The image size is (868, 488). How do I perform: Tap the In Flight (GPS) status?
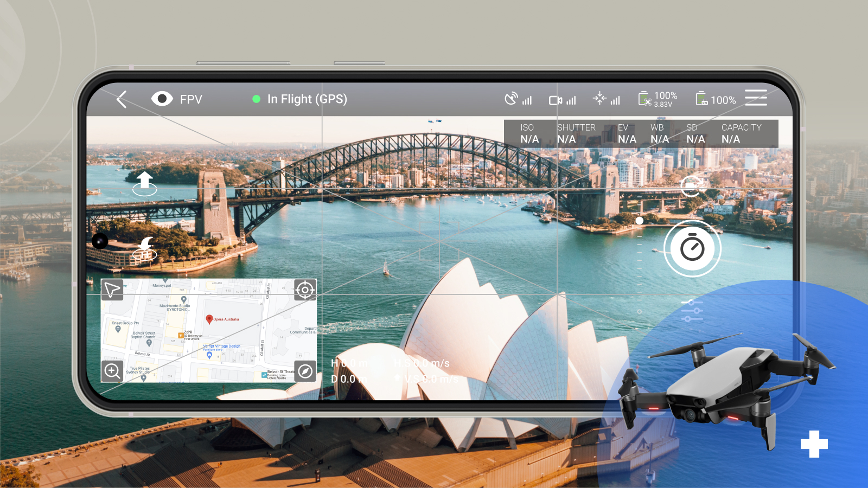click(x=300, y=99)
